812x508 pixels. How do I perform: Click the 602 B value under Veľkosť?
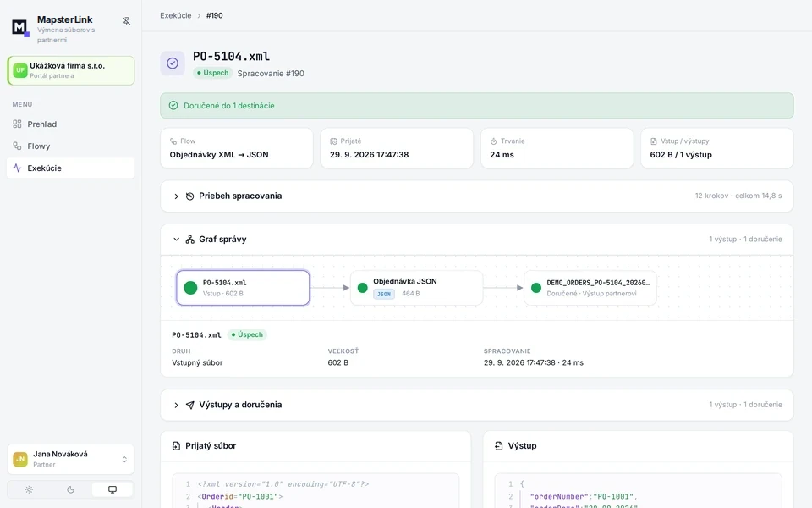(338, 362)
